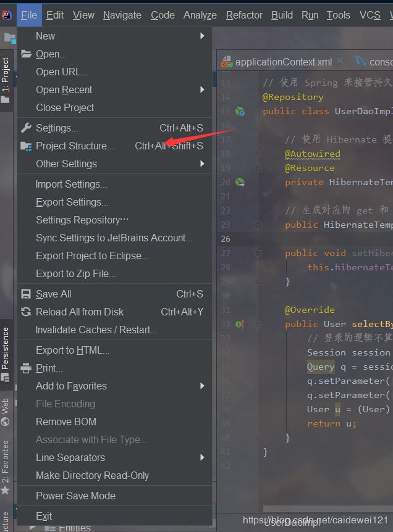Click the Reload All from Disk icon
The image size is (393, 532).
[26, 312]
